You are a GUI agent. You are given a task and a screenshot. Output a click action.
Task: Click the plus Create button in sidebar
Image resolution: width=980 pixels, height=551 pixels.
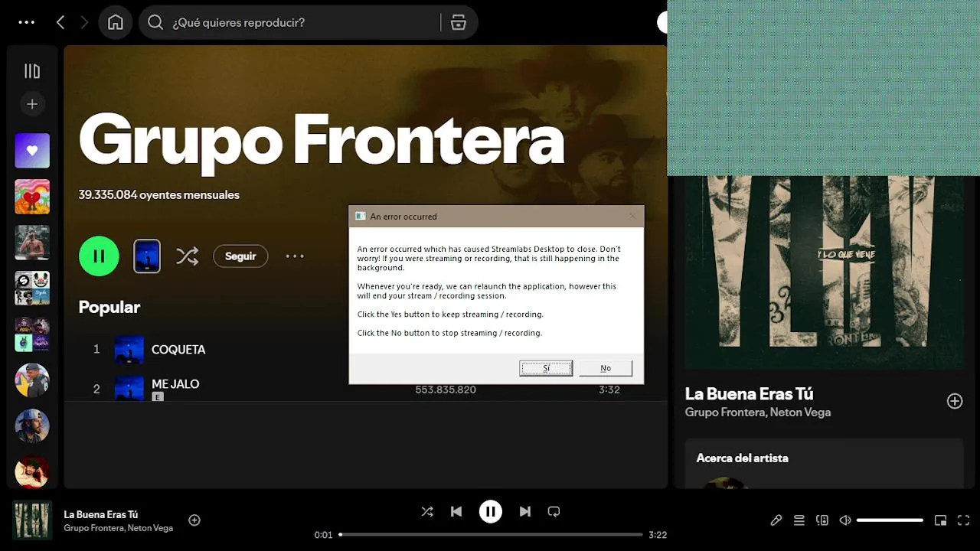(32, 104)
